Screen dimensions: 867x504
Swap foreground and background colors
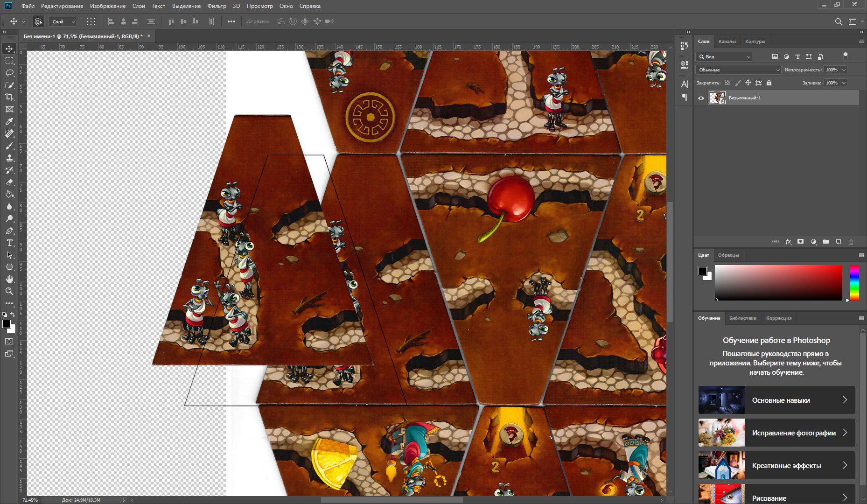point(13,315)
